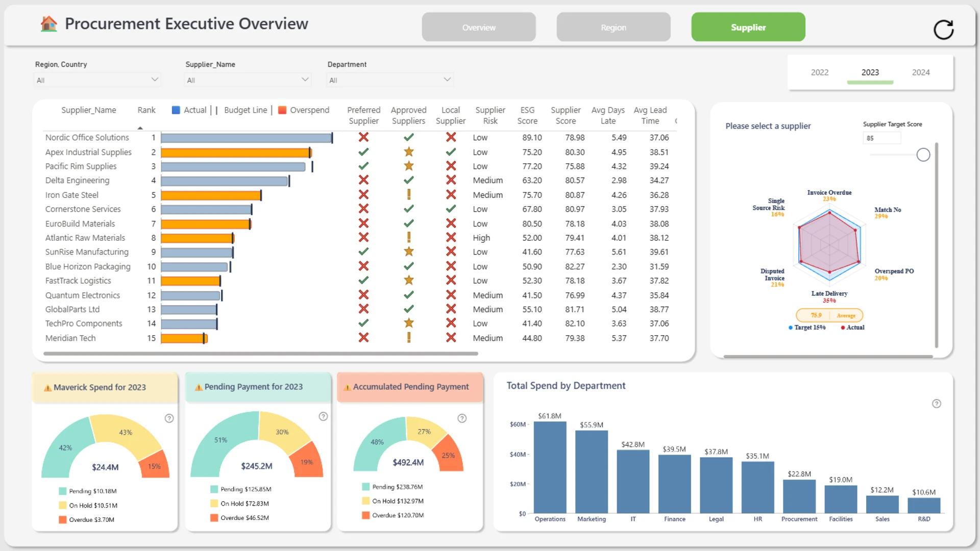Click Overdue $46.52M legend in Pending Payment

[x=240, y=518]
